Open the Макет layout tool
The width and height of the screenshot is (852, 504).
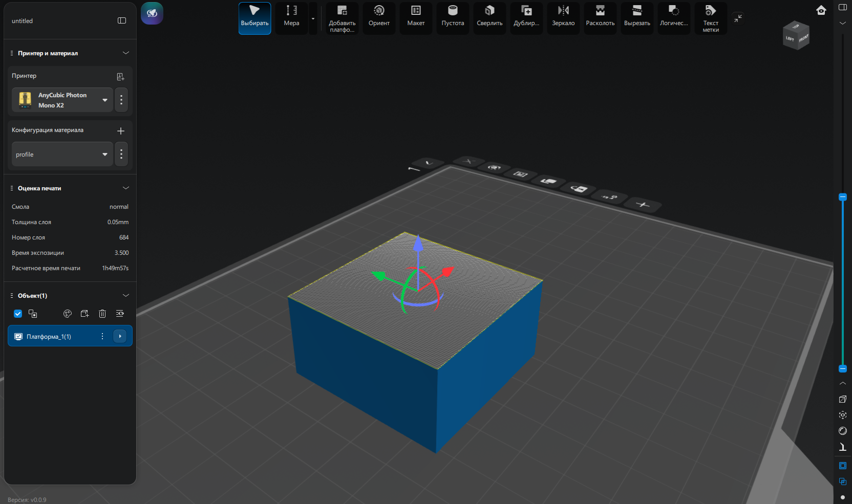416,18
